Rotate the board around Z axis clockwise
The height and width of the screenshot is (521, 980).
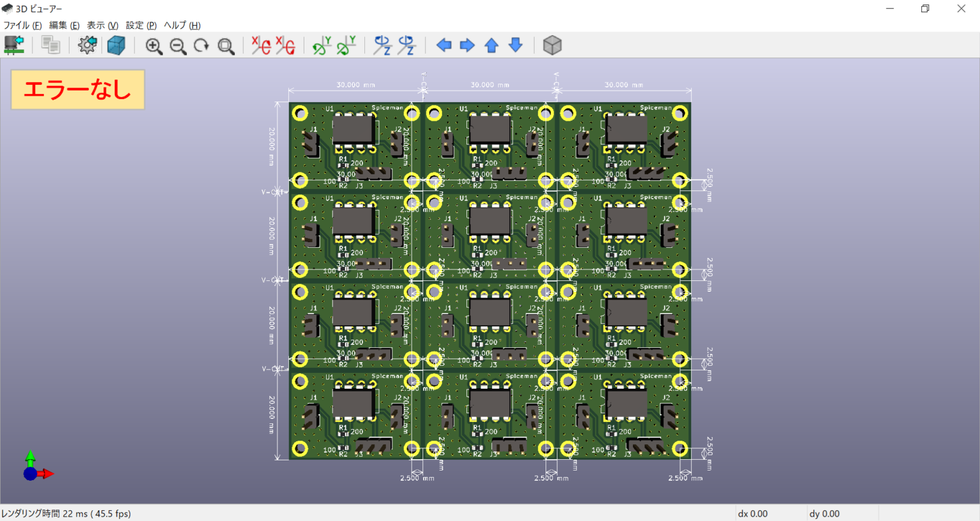383,45
